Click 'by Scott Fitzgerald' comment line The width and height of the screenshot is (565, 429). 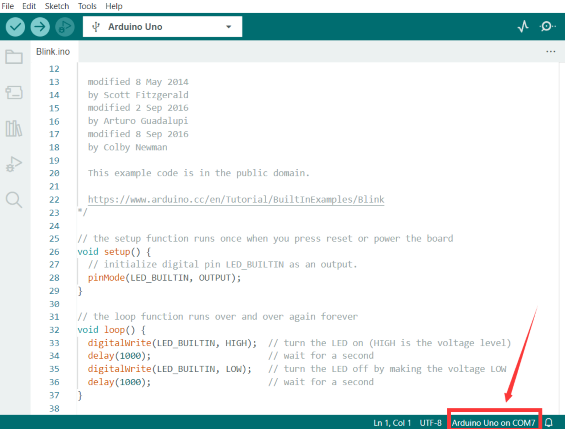(x=138, y=95)
